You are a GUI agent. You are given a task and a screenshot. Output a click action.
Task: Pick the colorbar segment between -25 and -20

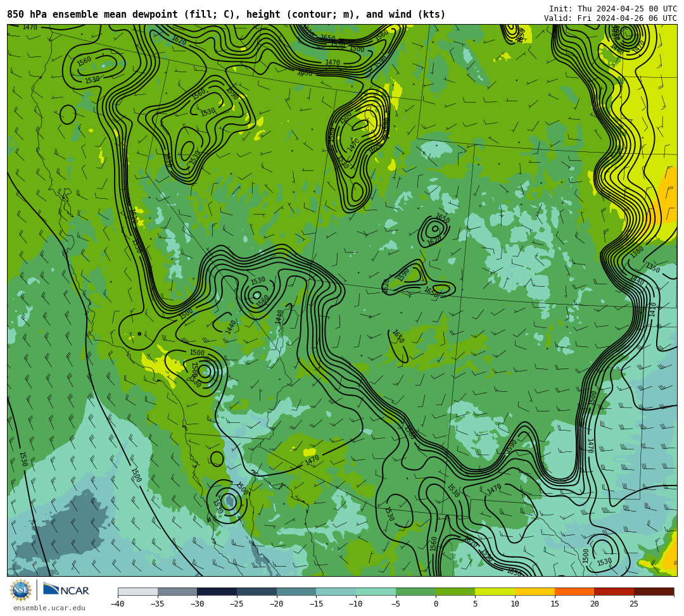256,591
